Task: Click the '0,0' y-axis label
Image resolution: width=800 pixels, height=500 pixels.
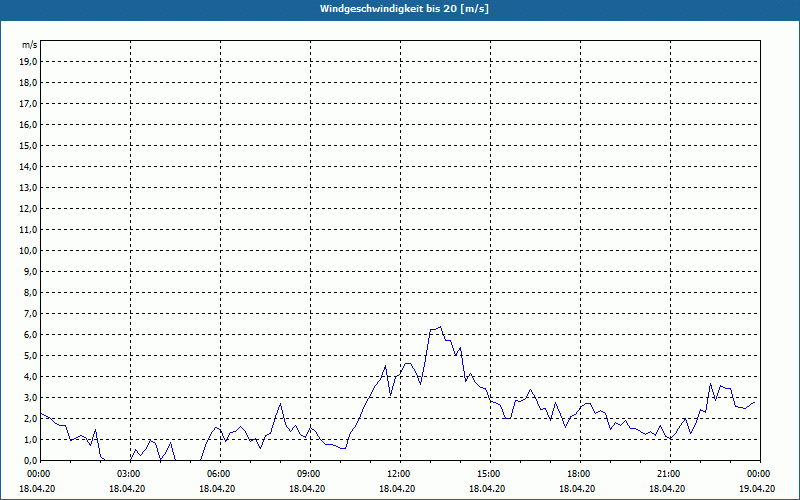Action: (x=30, y=461)
